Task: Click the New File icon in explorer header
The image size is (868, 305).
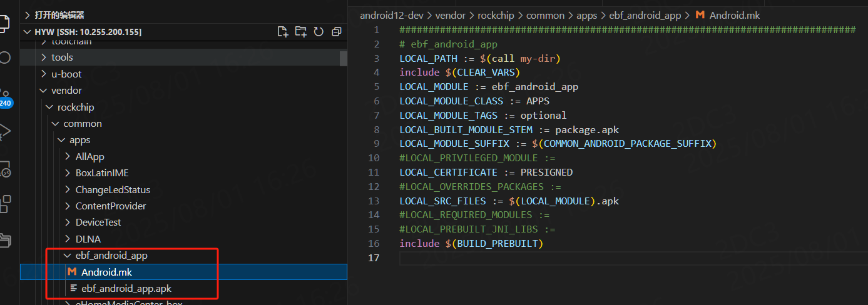Action: click(282, 32)
